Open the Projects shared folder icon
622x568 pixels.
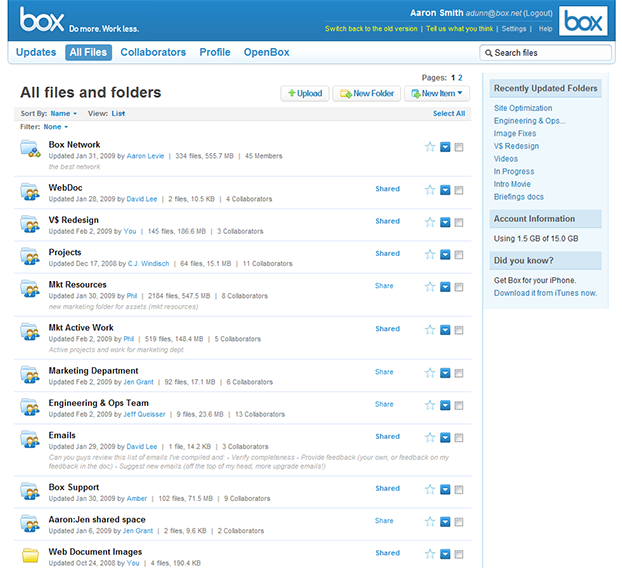click(30, 255)
